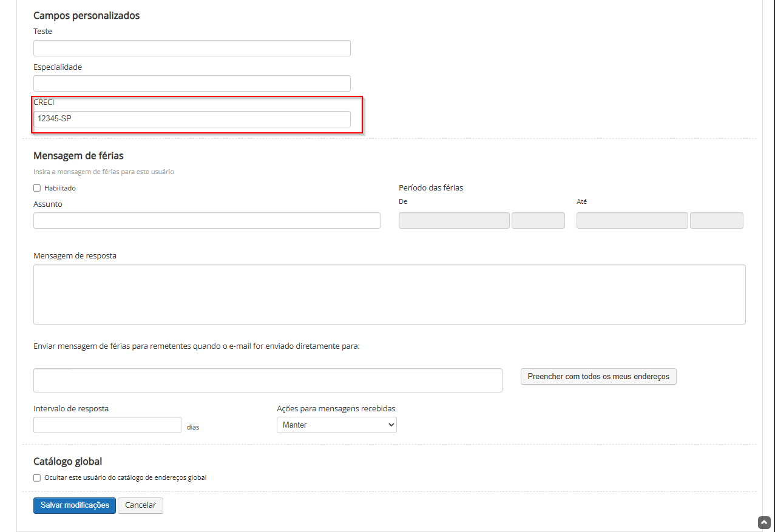Click Preencher com todos os meus endereços
The image size is (775, 532).
598,377
